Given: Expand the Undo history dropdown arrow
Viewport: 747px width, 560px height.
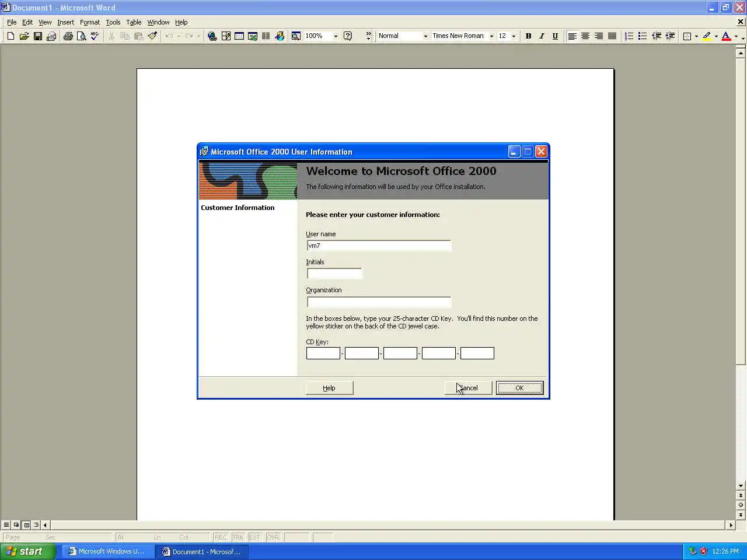Looking at the screenshot, I should 179,36.
